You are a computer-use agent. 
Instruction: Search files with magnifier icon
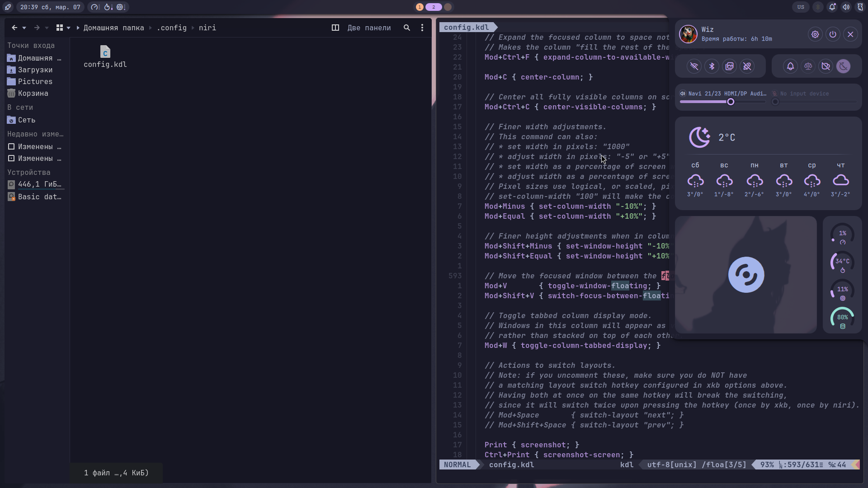[x=407, y=28]
